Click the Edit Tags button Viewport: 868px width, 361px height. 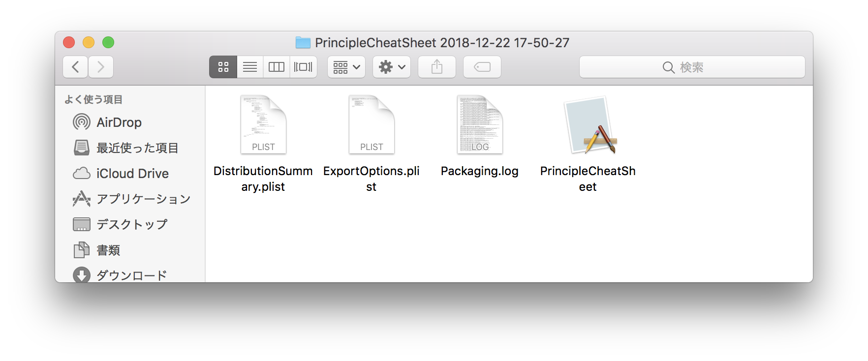coord(482,67)
